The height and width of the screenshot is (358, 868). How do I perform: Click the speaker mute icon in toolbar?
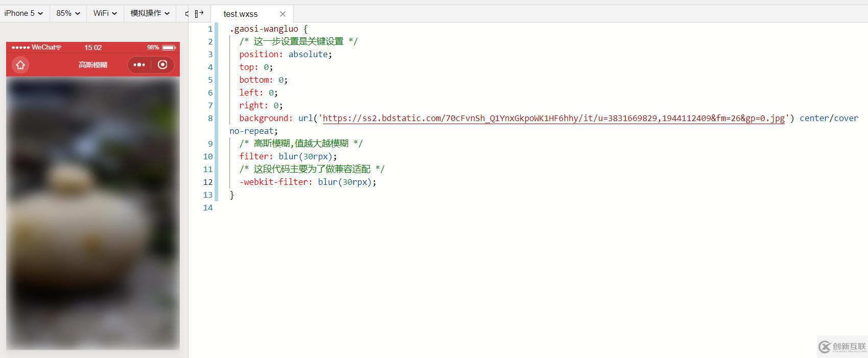point(186,13)
